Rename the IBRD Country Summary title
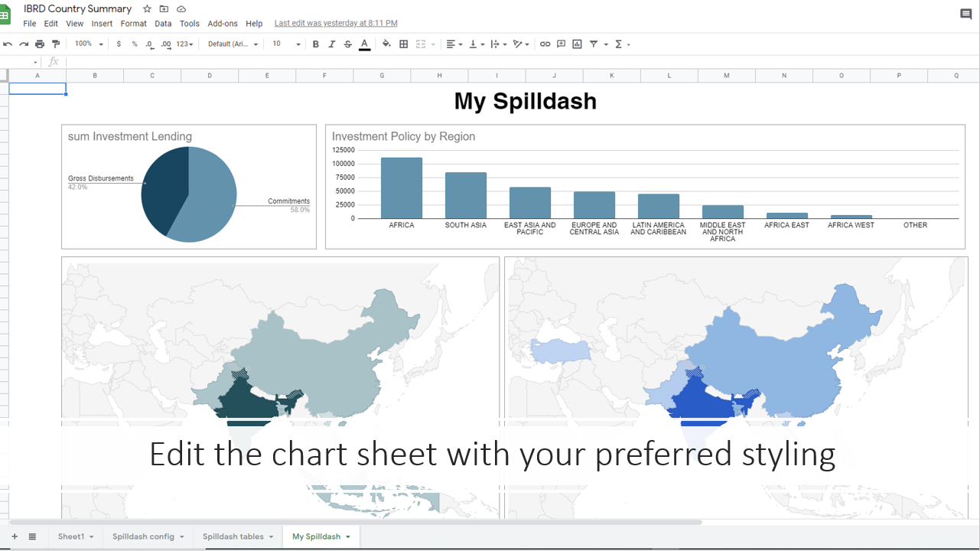The image size is (980, 551). (x=78, y=8)
